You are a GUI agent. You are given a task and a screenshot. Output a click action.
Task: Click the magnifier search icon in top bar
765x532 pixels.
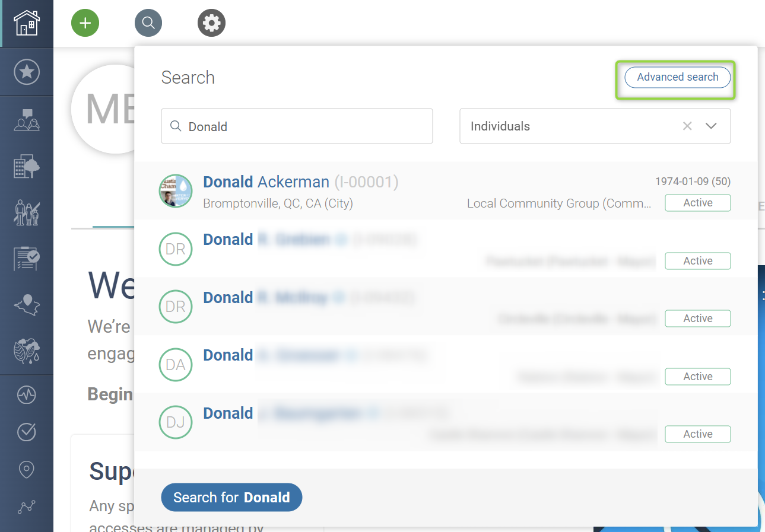point(148,23)
